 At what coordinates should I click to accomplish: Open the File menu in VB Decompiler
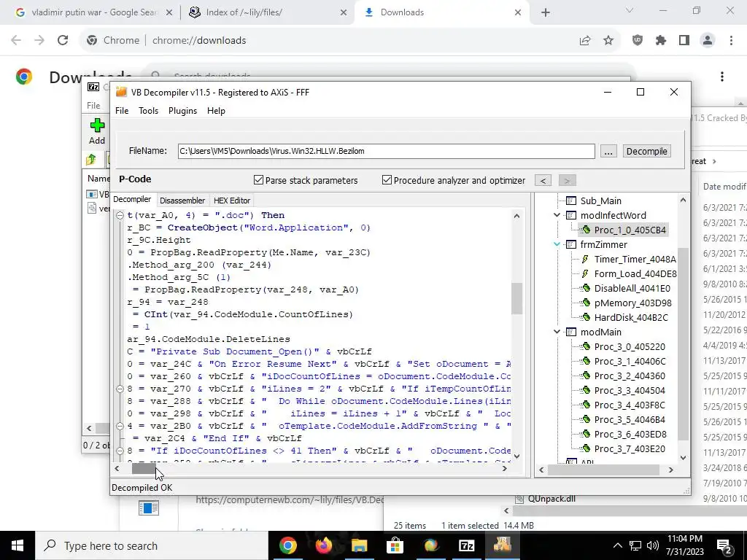coord(122,111)
